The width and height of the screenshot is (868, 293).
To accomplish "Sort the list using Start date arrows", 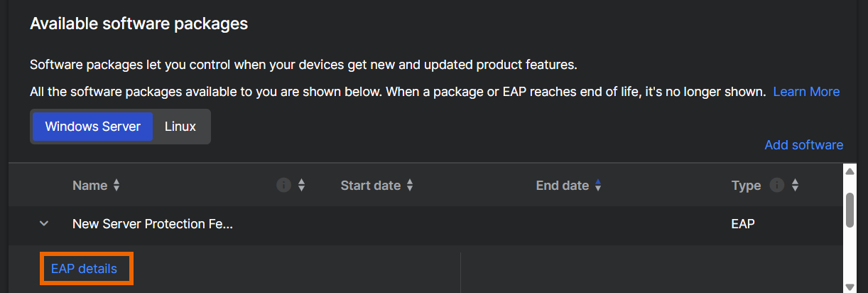I will [x=410, y=186].
